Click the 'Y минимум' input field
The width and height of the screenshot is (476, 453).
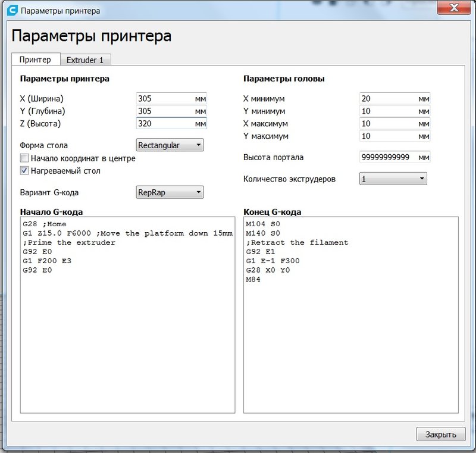tap(387, 111)
